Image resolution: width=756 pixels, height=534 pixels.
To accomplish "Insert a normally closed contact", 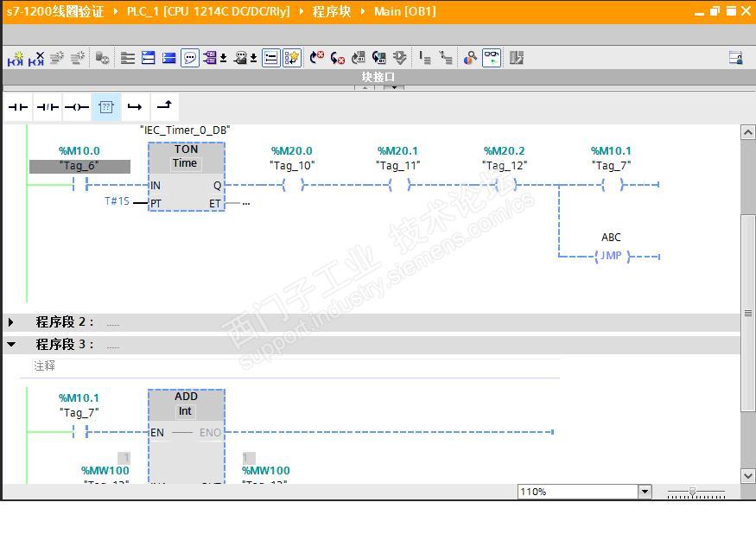I will (48, 107).
